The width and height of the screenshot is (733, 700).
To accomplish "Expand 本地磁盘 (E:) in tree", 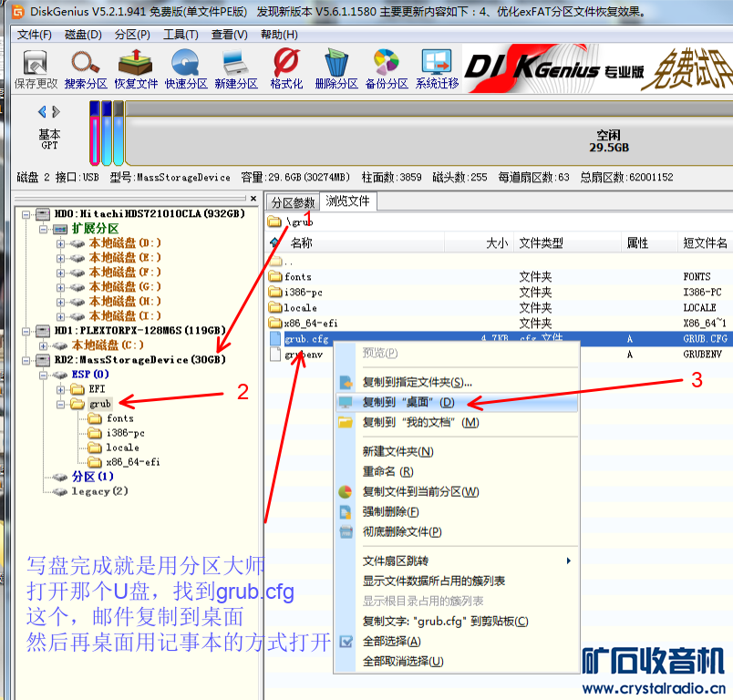I will pos(61,258).
